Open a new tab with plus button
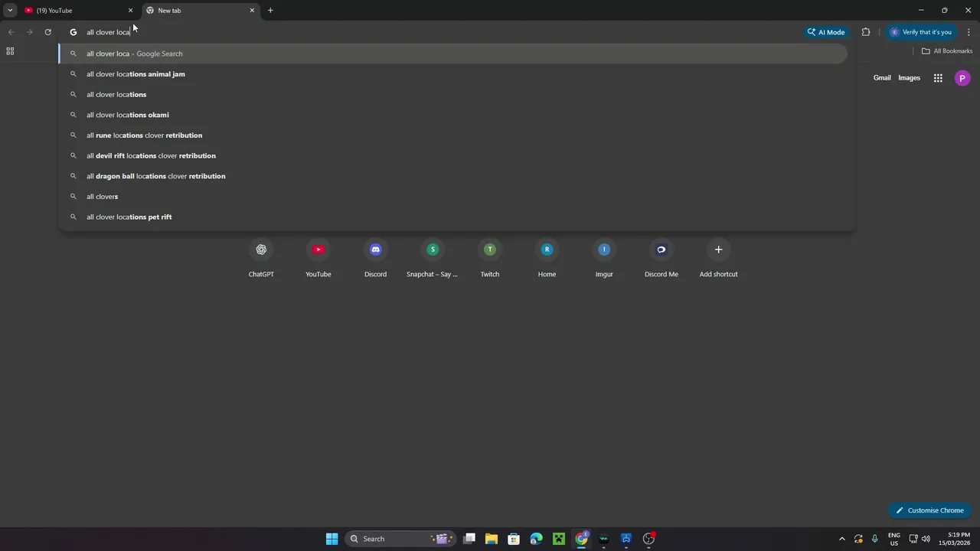The width and height of the screenshot is (980, 551). [x=270, y=11]
